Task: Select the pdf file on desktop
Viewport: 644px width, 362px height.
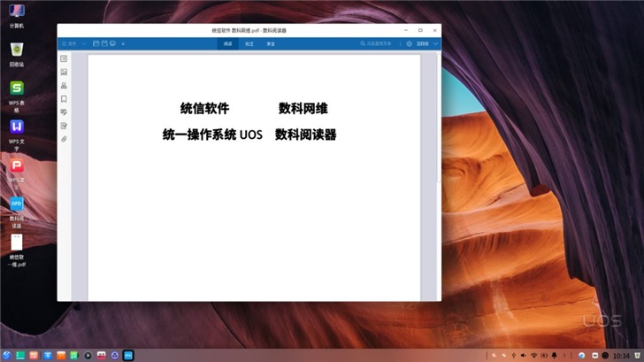Action: [17, 250]
